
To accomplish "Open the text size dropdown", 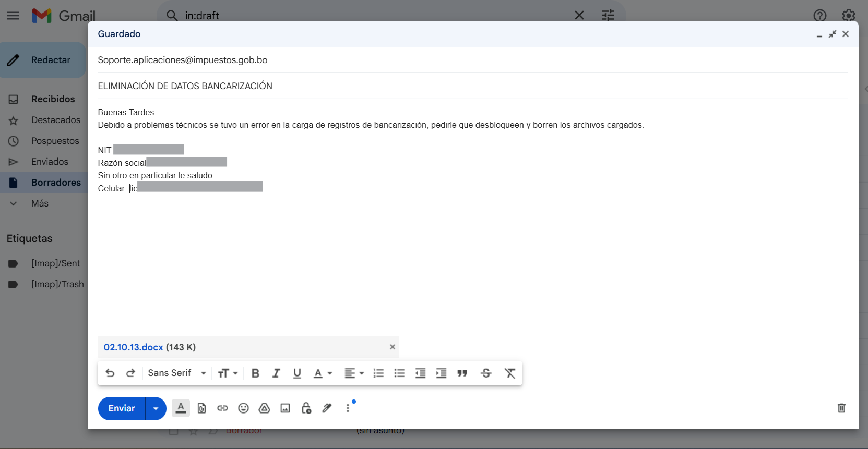I will coord(228,373).
